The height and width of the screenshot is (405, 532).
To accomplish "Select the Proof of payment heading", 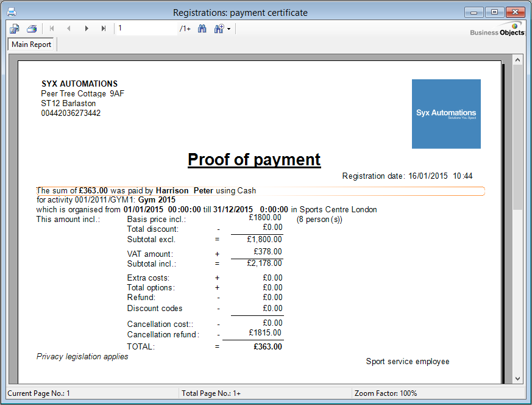I will (x=254, y=160).
